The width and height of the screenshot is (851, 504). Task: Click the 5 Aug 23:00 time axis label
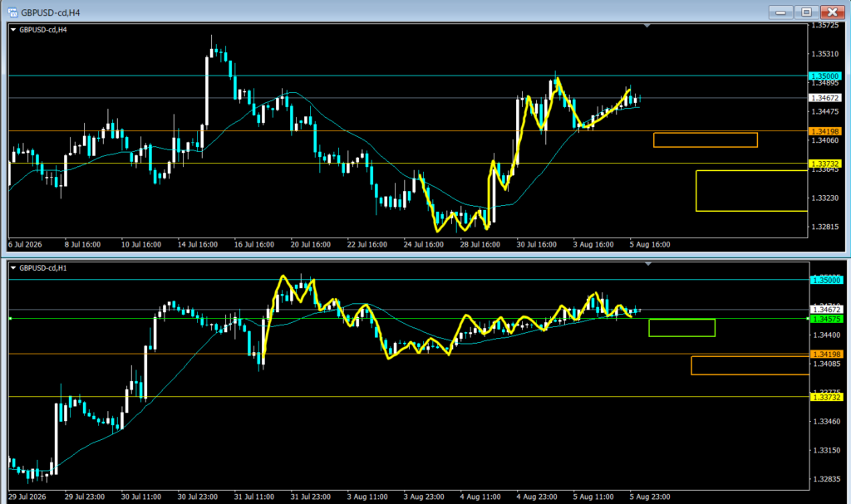(650, 497)
